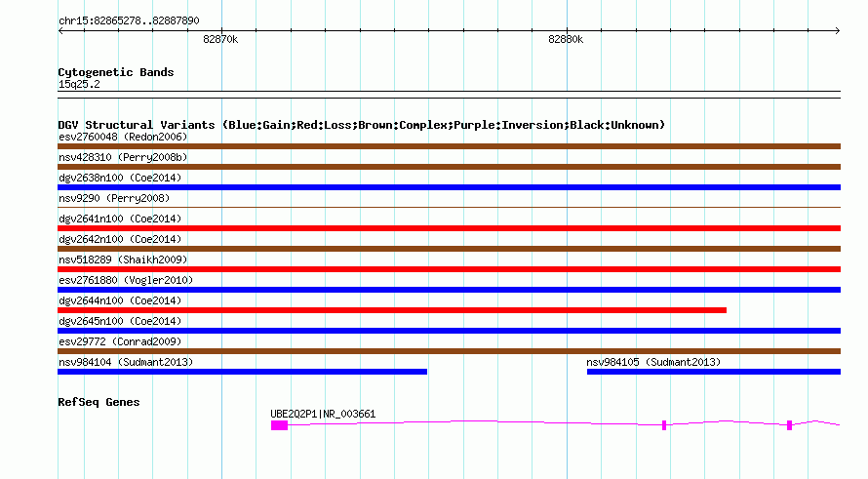The height and width of the screenshot is (479, 868).
Task: Open the nsv518289 (Shaikh2009) variant label
Action: 123,259
